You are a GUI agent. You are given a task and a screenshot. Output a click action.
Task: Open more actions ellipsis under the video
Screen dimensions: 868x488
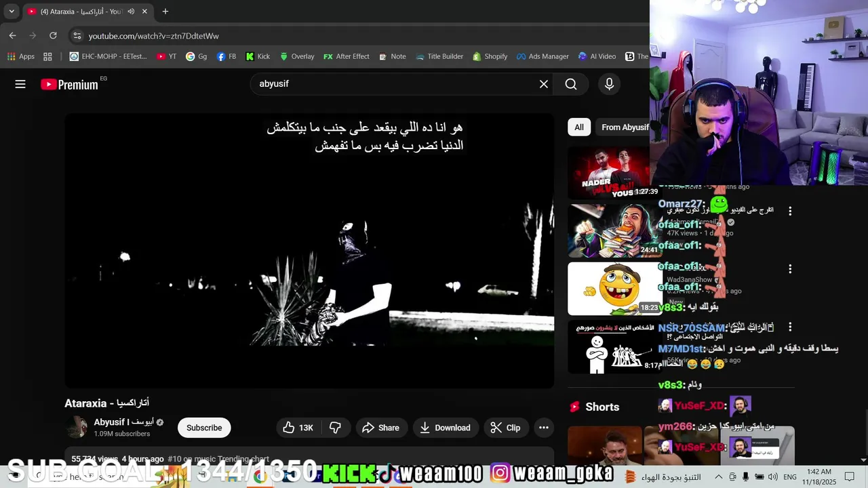(544, 428)
